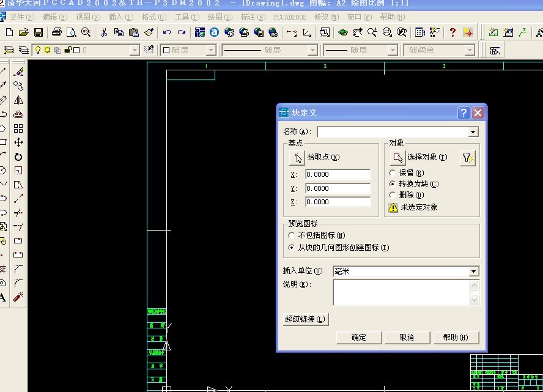The image size is (543, 392).
Task: Open an existing drawing file
Action: 24,32
